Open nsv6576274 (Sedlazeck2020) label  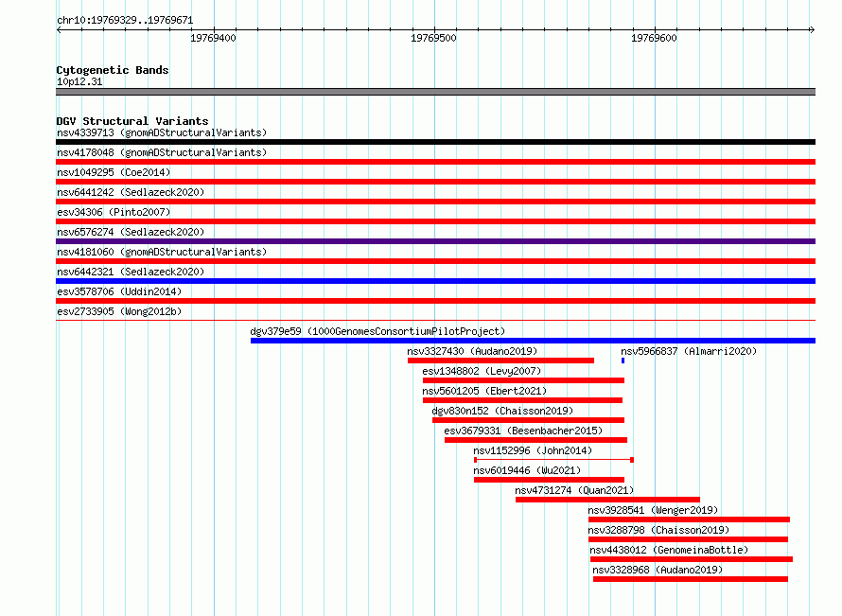coord(131,232)
